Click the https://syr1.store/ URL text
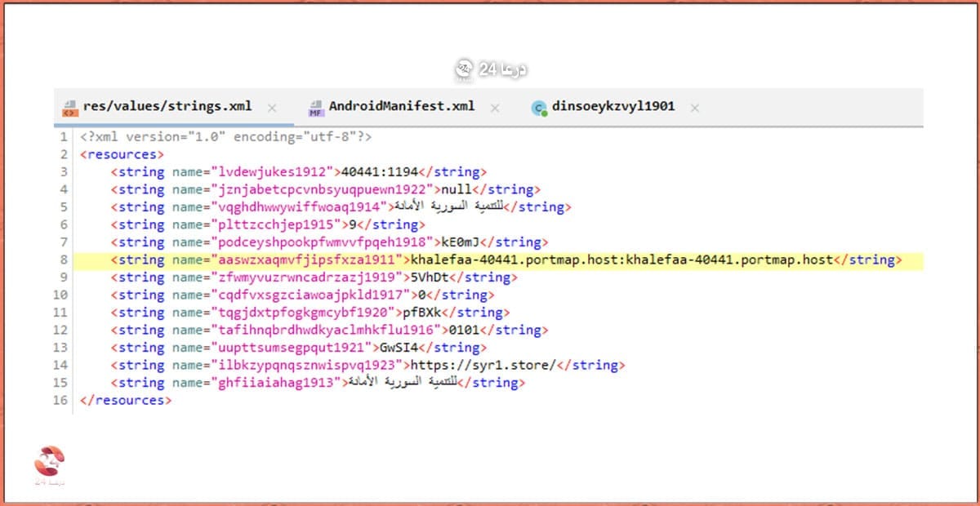Screen dimensions: 980x506 [x=483, y=365]
